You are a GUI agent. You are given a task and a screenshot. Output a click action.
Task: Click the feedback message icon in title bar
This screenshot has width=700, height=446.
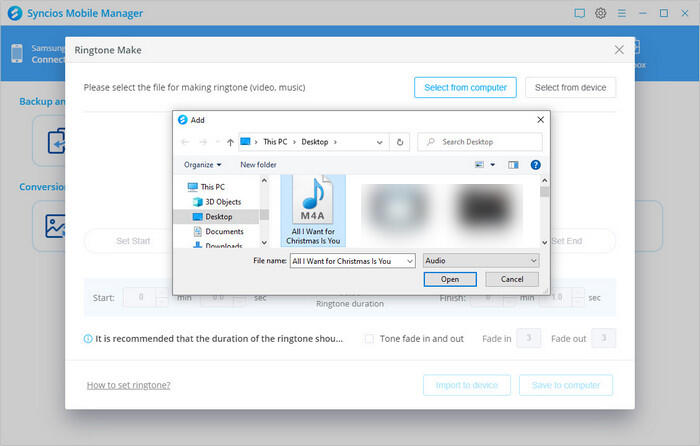tap(579, 13)
